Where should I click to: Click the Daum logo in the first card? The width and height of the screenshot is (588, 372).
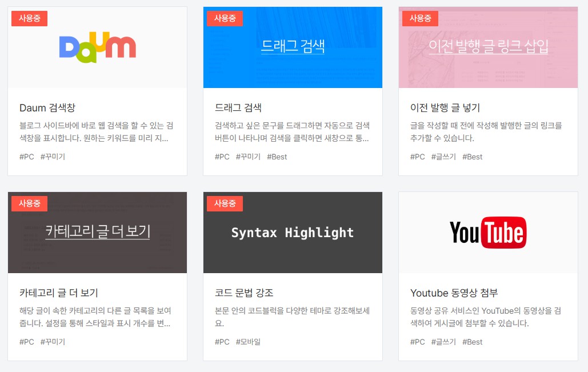(x=97, y=47)
